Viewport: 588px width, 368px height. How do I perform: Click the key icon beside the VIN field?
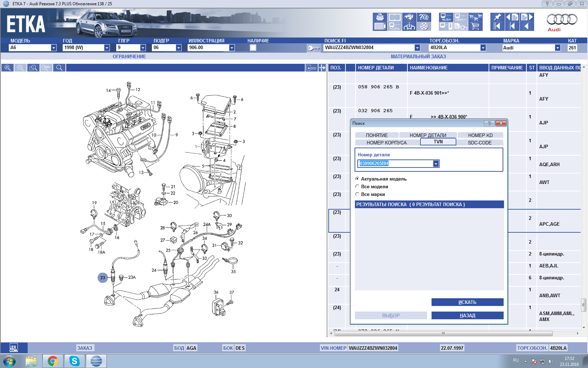point(314,48)
